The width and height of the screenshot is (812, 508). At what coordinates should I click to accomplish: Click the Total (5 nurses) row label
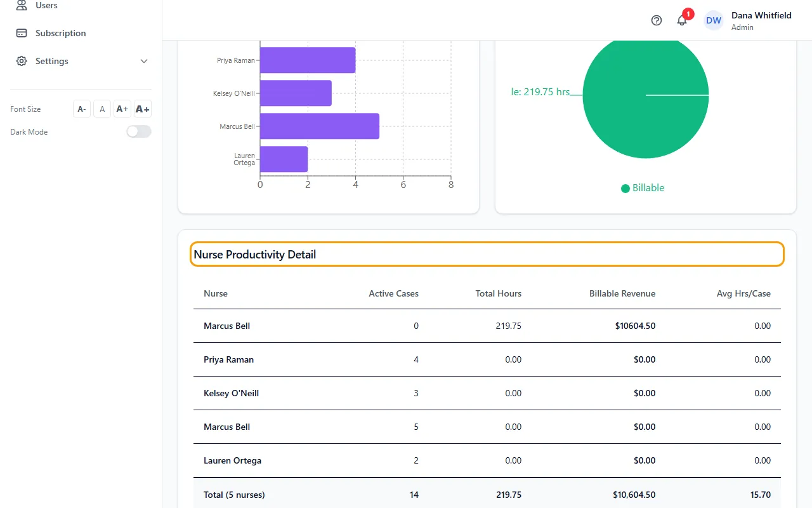[x=234, y=495]
